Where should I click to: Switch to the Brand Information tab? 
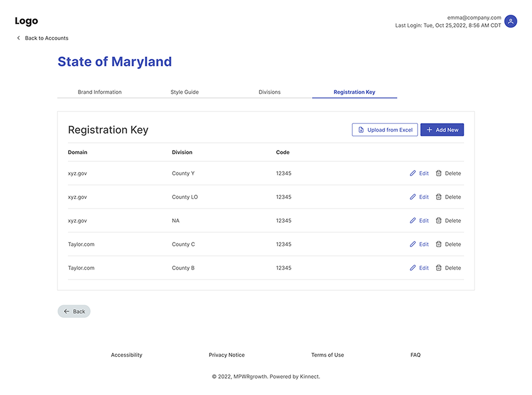pos(99,92)
